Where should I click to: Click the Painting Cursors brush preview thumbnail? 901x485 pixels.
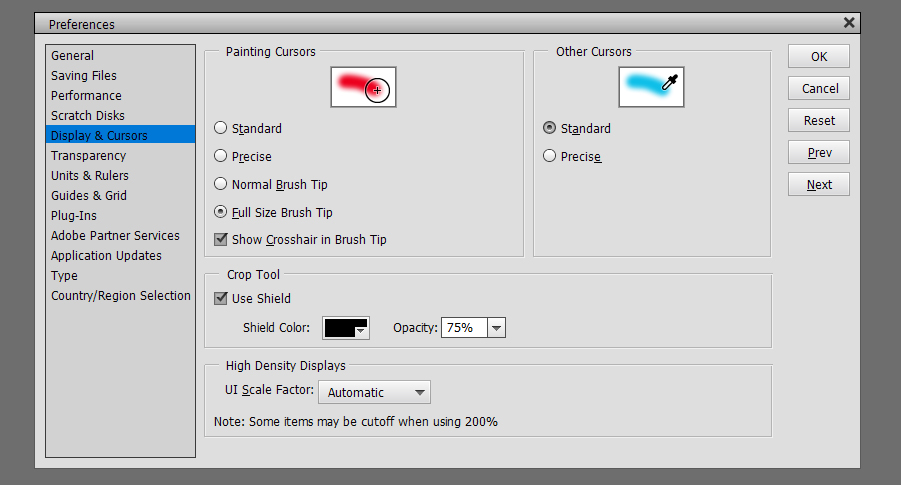tap(363, 87)
